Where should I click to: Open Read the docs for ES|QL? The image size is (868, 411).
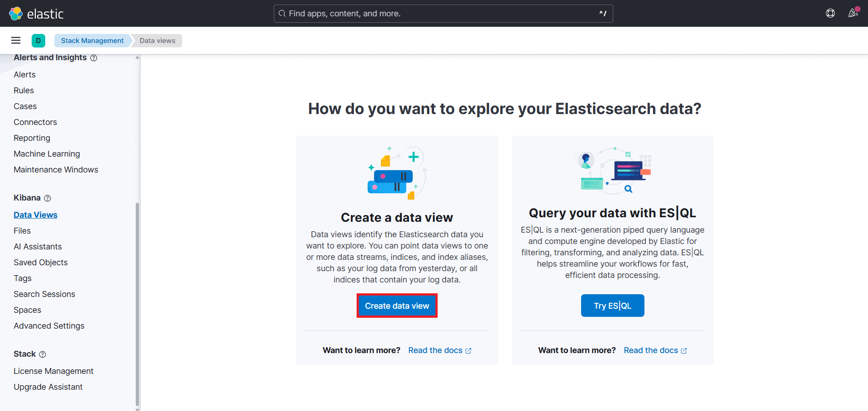click(651, 350)
